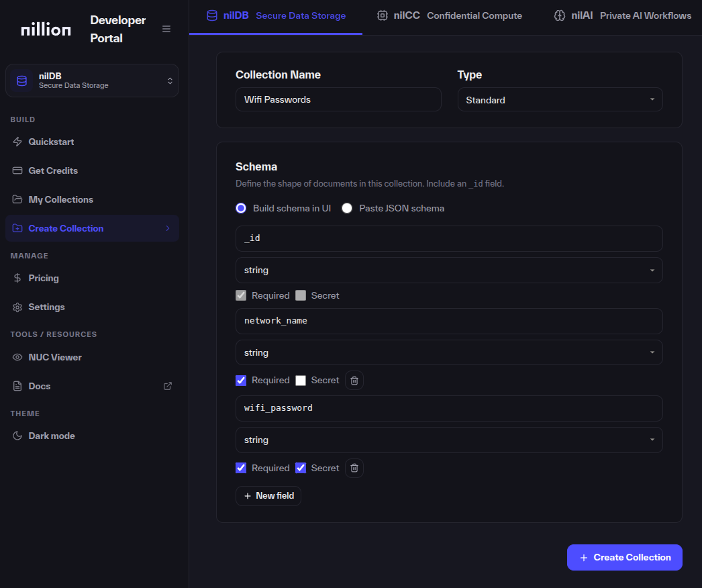Open the type dropdown for wifi_password

448,440
